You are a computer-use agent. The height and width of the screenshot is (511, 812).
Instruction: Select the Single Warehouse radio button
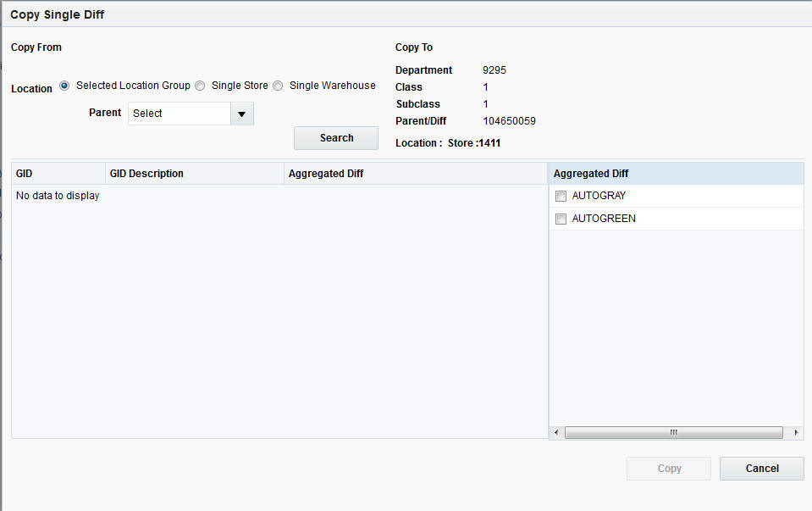click(x=278, y=85)
